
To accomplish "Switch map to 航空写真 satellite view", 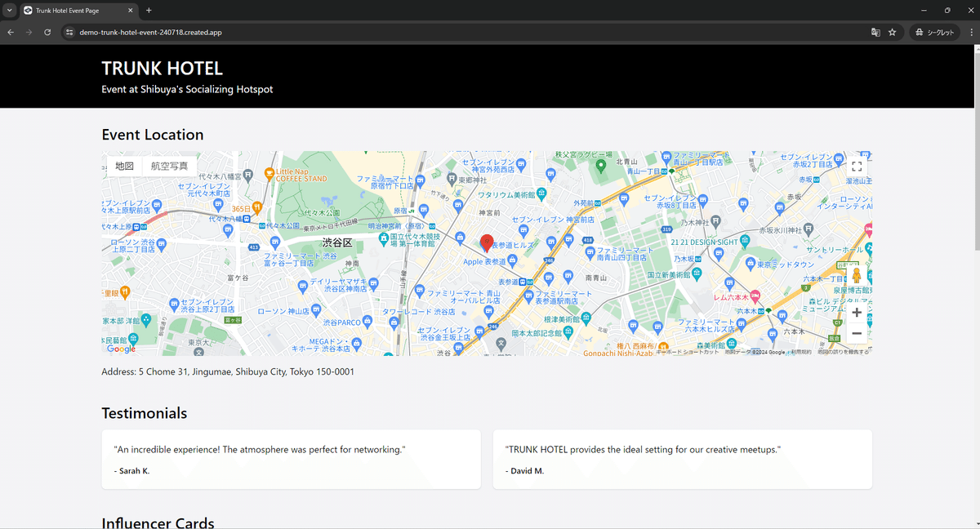I will [x=169, y=166].
